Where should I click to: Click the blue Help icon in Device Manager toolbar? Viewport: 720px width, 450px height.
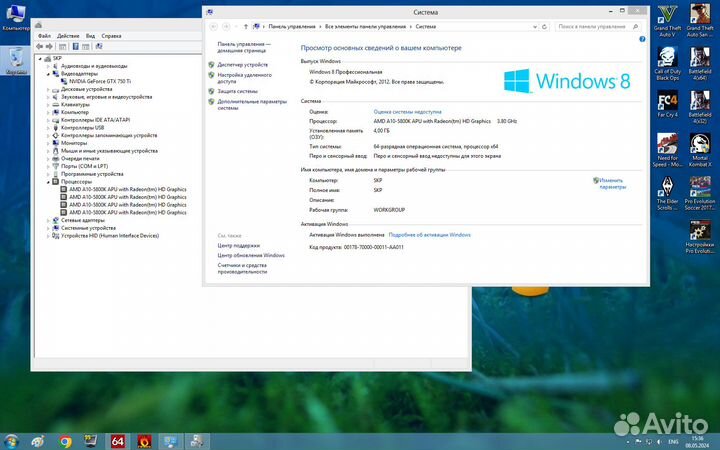coord(75,46)
